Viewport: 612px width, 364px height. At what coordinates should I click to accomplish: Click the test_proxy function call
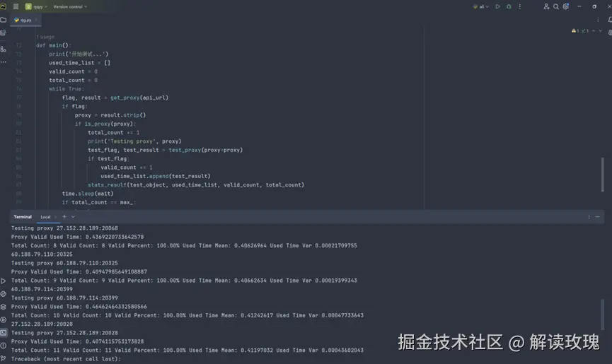click(x=185, y=150)
